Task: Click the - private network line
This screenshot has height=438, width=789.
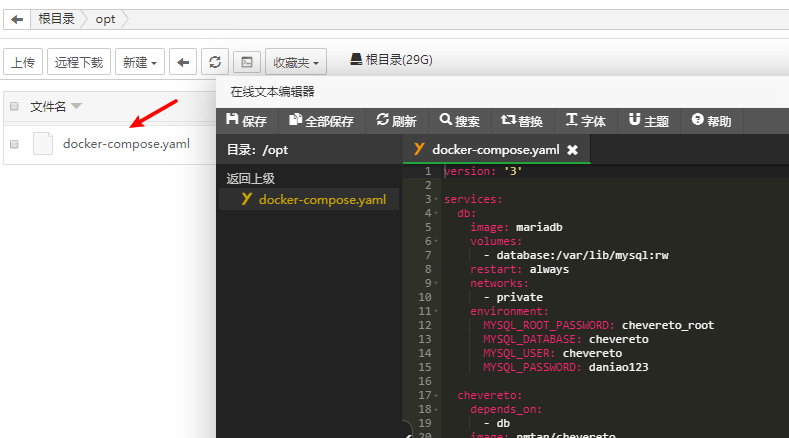Action: [513, 298]
